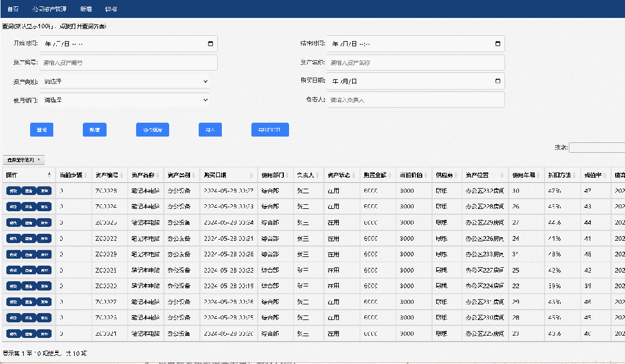The width and height of the screenshot is (625, 364).
Task: Open the 开始时间 calendar picker icon
Action: click(x=210, y=44)
